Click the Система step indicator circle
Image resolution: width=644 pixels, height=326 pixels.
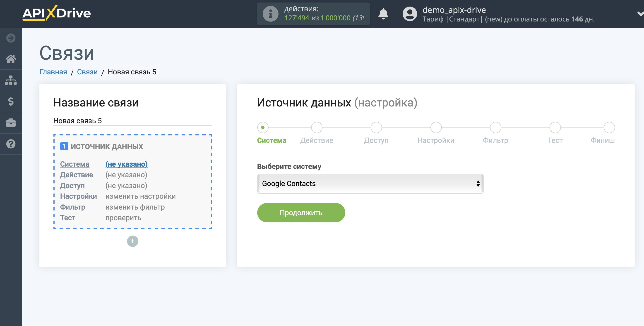263,127
